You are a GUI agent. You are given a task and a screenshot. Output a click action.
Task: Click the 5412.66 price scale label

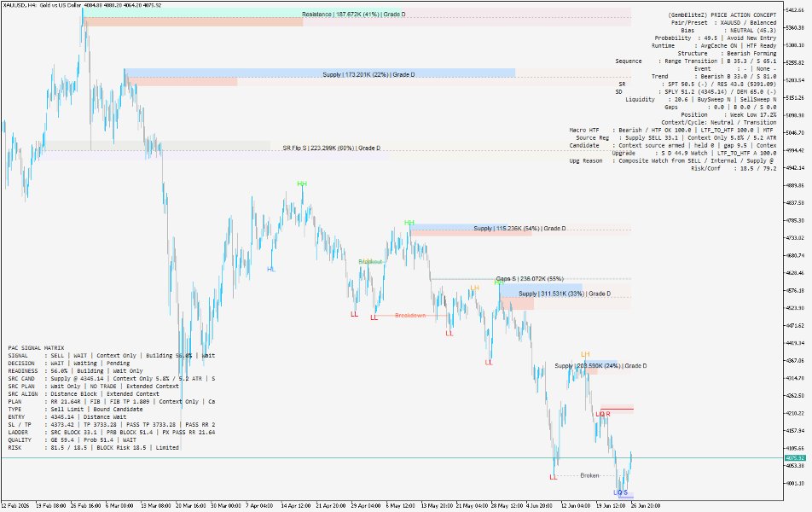tap(795, 10)
